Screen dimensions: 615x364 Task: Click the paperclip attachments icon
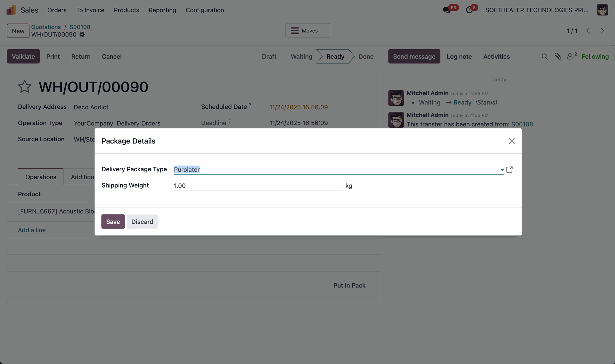558,57
